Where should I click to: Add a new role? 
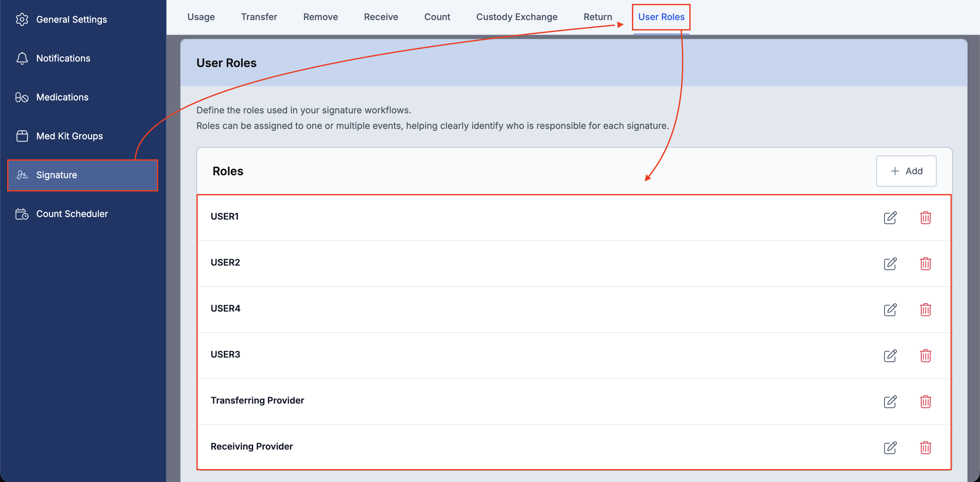click(906, 171)
